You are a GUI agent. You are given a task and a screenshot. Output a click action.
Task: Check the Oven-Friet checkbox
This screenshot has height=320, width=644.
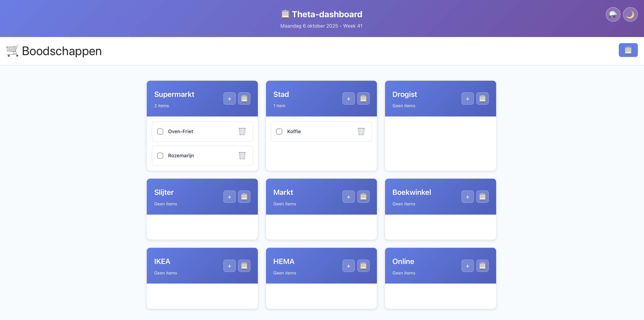pyautogui.click(x=160, y=131)
